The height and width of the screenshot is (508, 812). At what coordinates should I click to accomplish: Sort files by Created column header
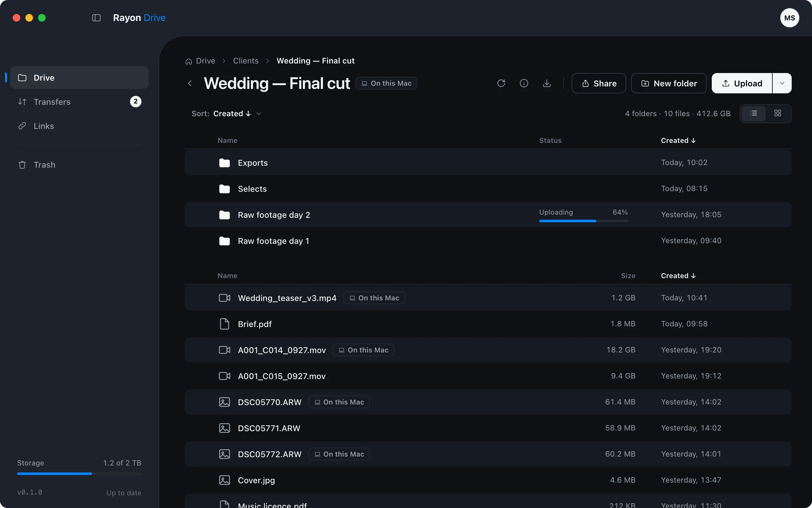point(678,276)
